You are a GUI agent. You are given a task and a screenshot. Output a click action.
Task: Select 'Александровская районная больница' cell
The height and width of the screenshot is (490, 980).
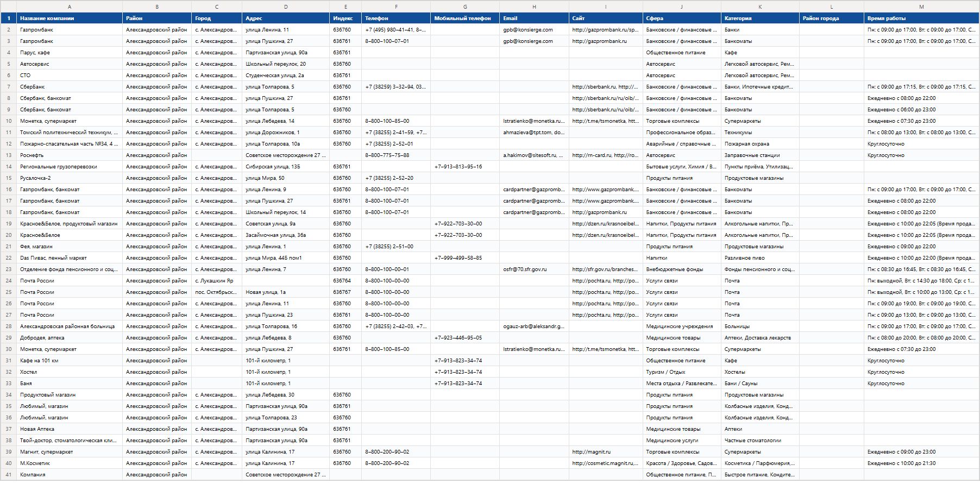point(70,326)
